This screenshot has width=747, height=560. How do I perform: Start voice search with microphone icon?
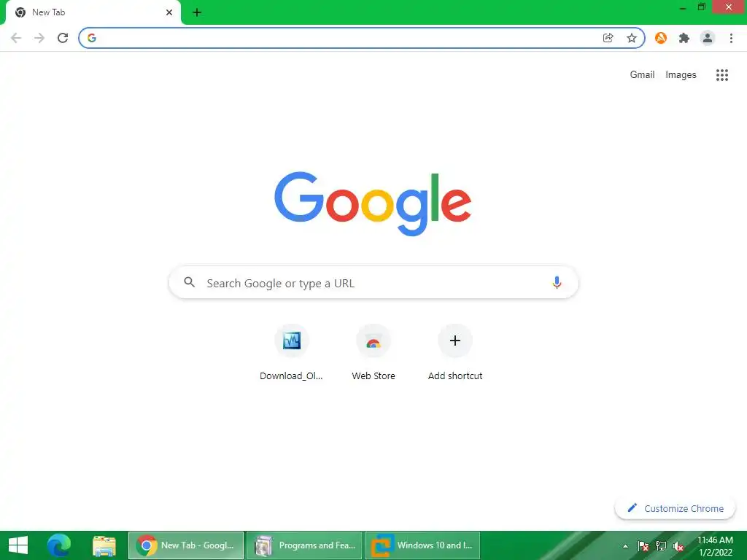point(556,282)
